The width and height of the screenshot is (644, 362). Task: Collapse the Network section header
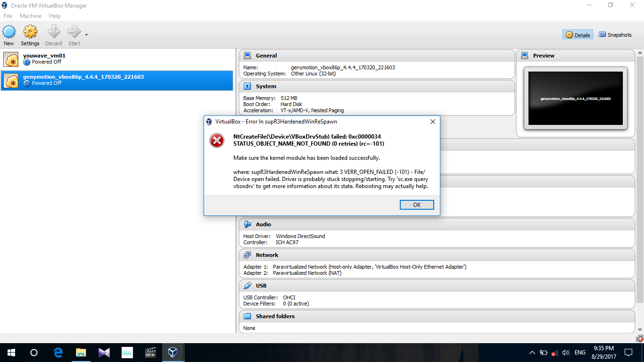pyautogui.click(x=267, y=255)
